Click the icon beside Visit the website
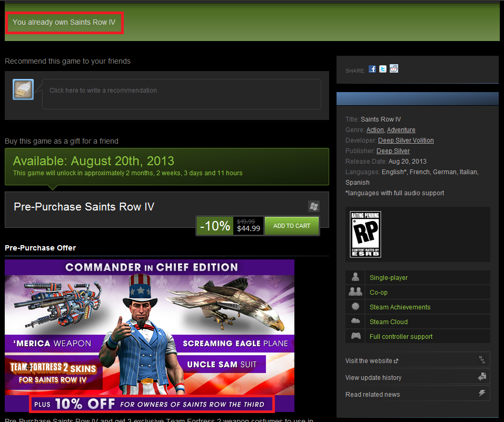504x422 pixels. pyautogui.click(x=482, y=360)
